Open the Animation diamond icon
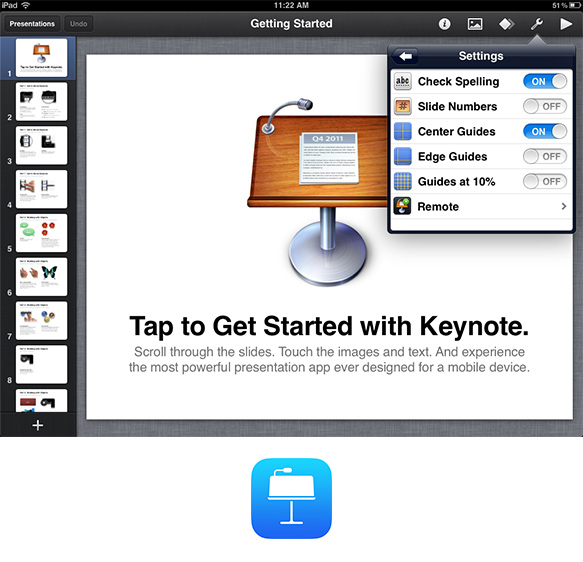 click(x=506, y=24)
